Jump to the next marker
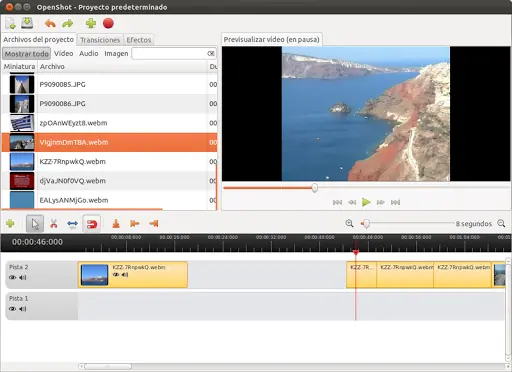Image resolution: width=512 pixels, height=372 pixels. tap(154, 224)
